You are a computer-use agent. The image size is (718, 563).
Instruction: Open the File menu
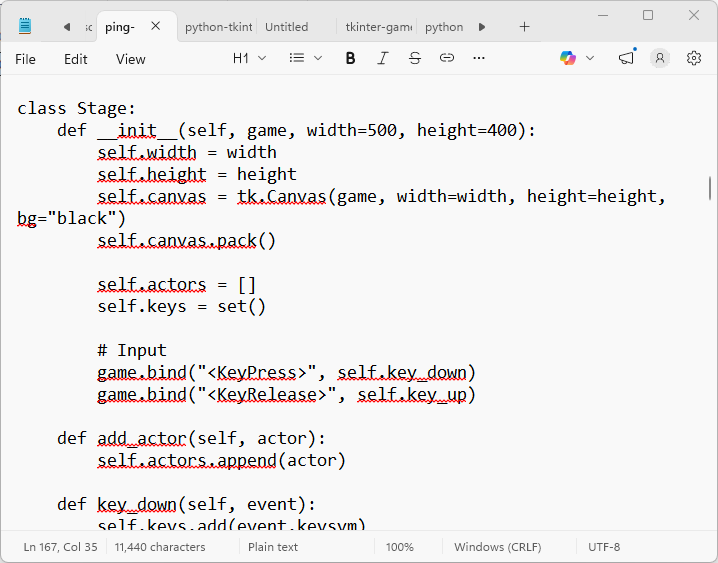pos(25,59)
